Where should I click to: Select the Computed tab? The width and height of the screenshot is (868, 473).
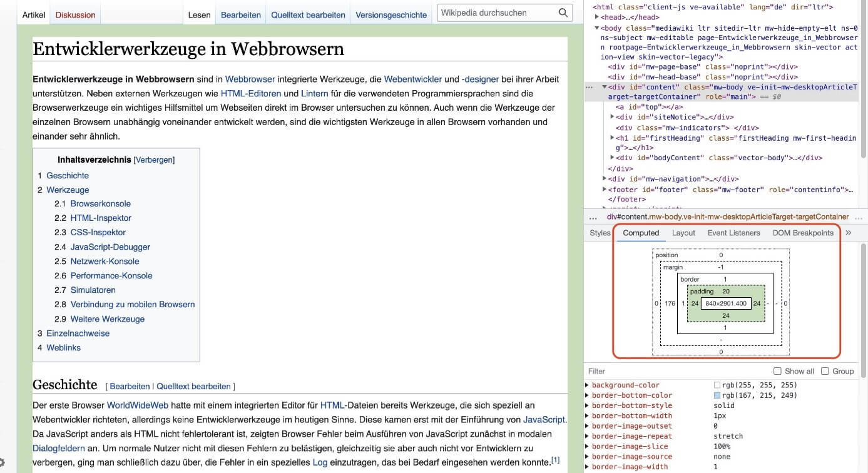(641, 233)
